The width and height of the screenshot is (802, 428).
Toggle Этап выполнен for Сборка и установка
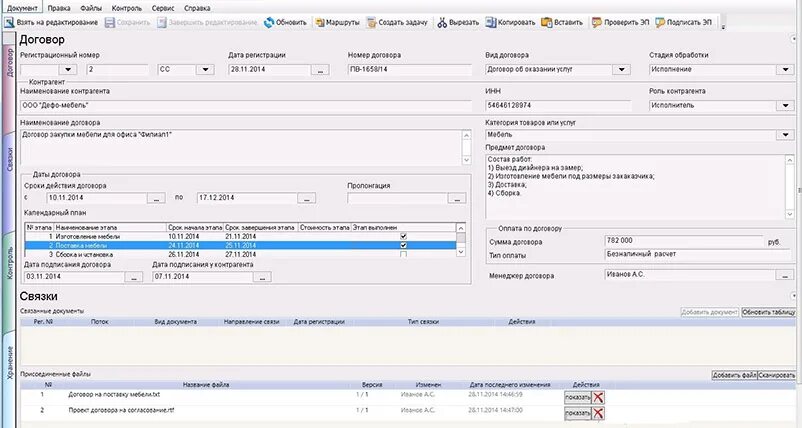(404, 254)
